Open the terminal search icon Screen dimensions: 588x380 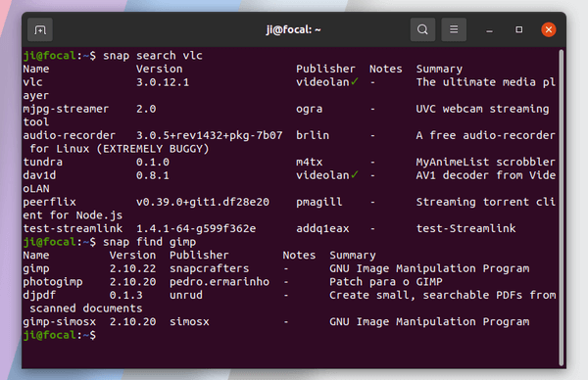[422, 29]
